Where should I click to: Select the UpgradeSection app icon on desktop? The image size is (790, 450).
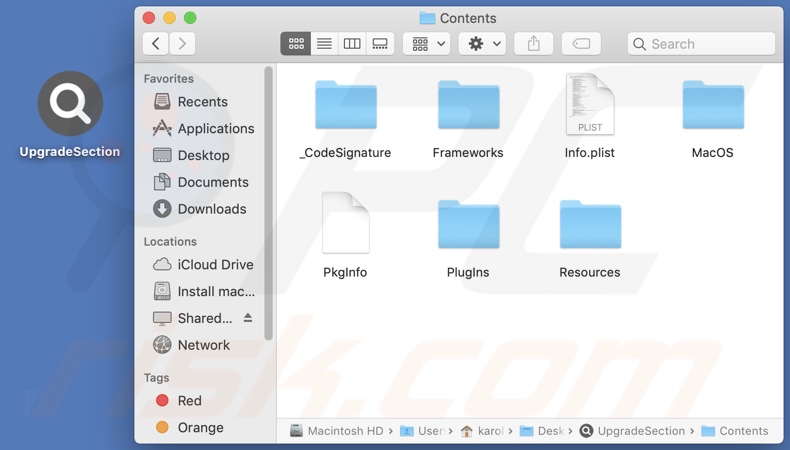pyautogui.click(x=70, y=104)
